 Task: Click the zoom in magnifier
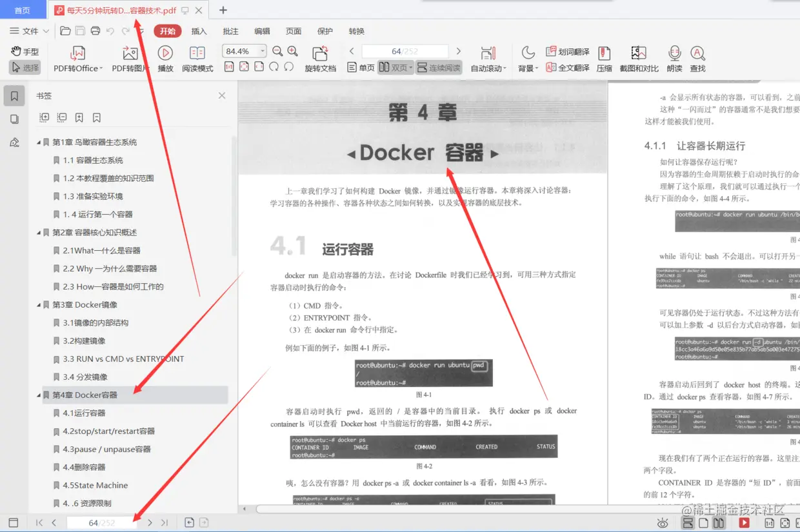click(x=292, y=52)
